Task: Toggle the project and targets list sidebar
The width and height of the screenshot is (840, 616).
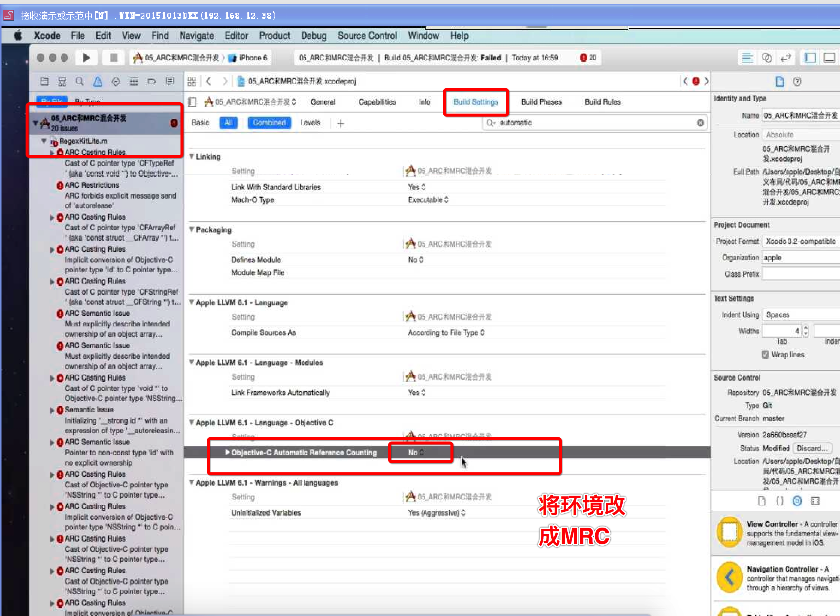Action: click(x=193, y=102)
